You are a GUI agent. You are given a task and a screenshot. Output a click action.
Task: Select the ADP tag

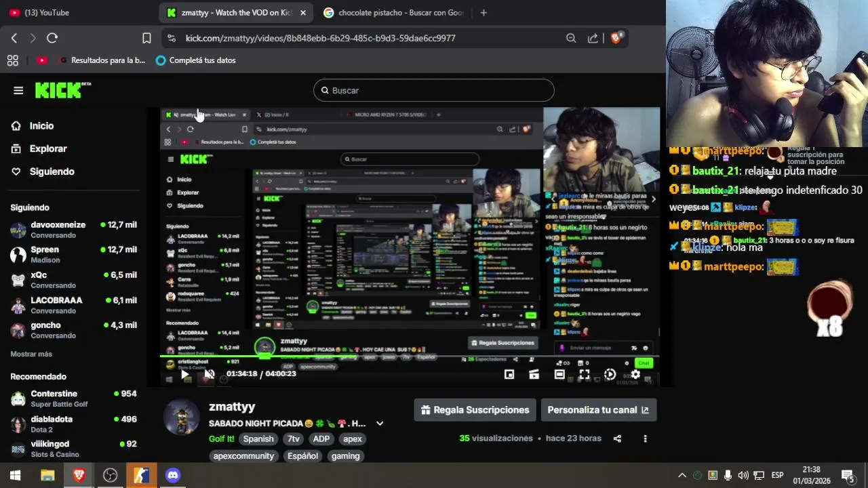[321, 439]
